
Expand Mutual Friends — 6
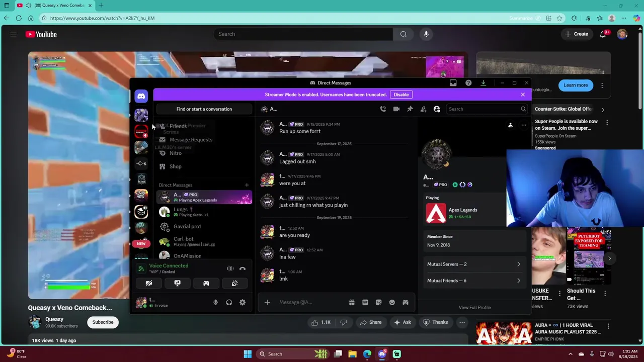tap(473, 281)
